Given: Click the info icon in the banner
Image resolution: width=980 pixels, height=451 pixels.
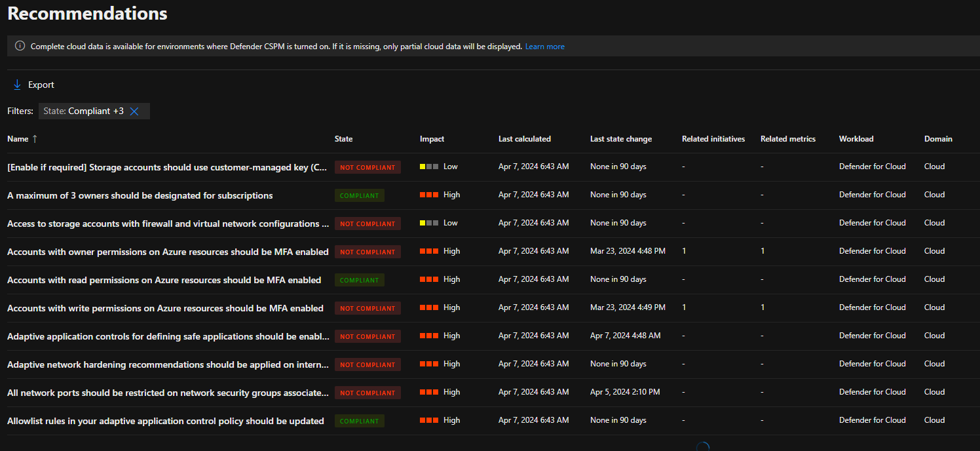Looking at the screenshot, I should click(x=20, y=47).
